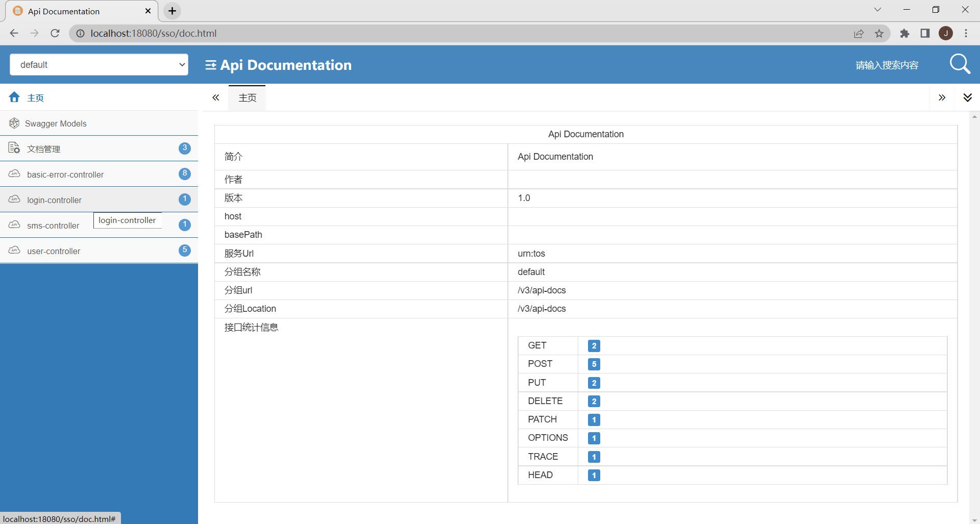
Task: Click sms-controller count badge 1
Action: (185, 224)
